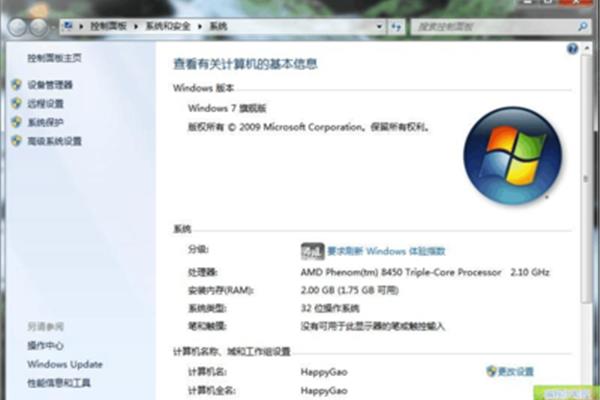Open Windows Update link in sidebar
Viewport: 600px width, 400px height.
pyautogui.click(x=65, y=364)
